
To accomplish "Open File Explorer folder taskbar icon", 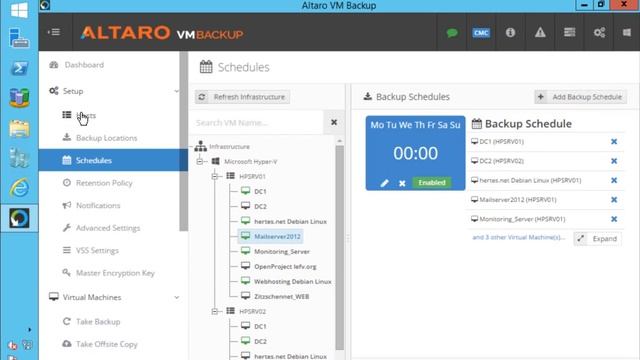I will 19,129.
